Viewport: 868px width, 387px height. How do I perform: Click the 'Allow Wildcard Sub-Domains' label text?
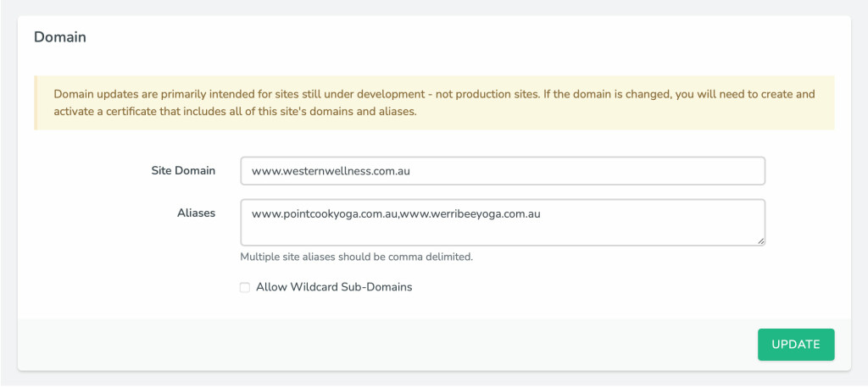coord(333,287)
